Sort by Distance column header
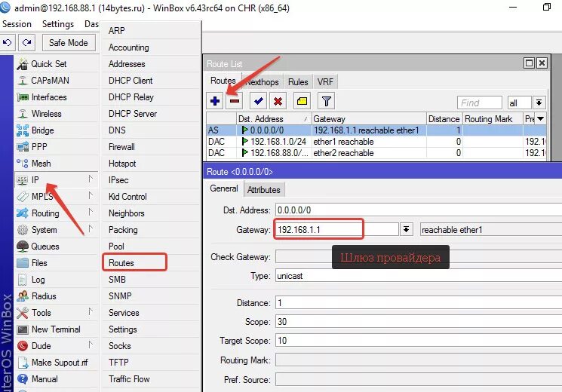 tap(444, 118)
